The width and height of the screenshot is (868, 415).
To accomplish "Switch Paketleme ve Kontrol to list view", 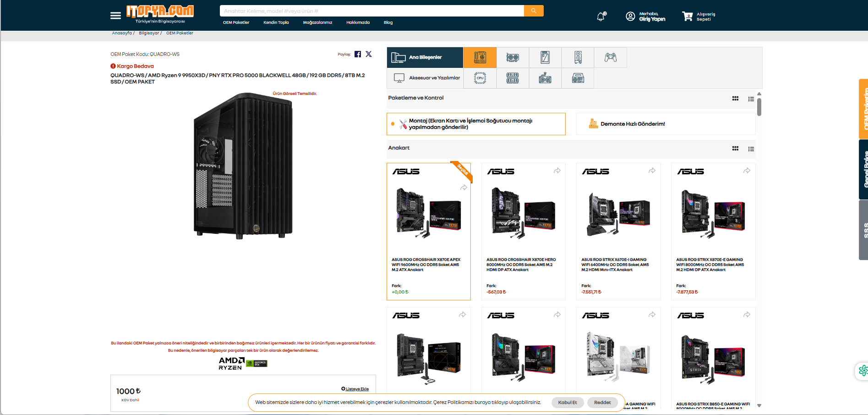I will (751, 99).
